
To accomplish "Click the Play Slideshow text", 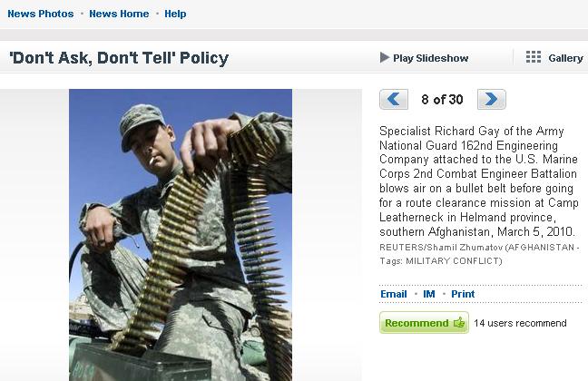I will coord(430,58).
